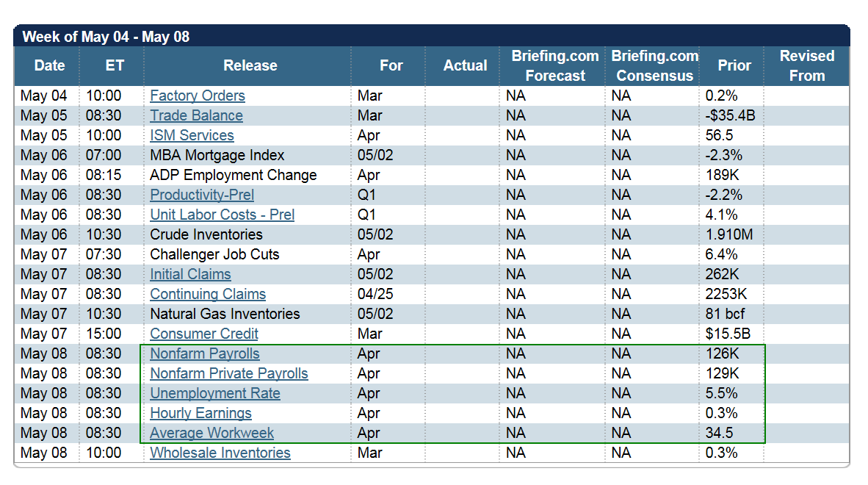Click the Revised From column header
Image resolution: width=868 pixels, height=485 pixels.
pyautogui.click(x=807, y=66)
